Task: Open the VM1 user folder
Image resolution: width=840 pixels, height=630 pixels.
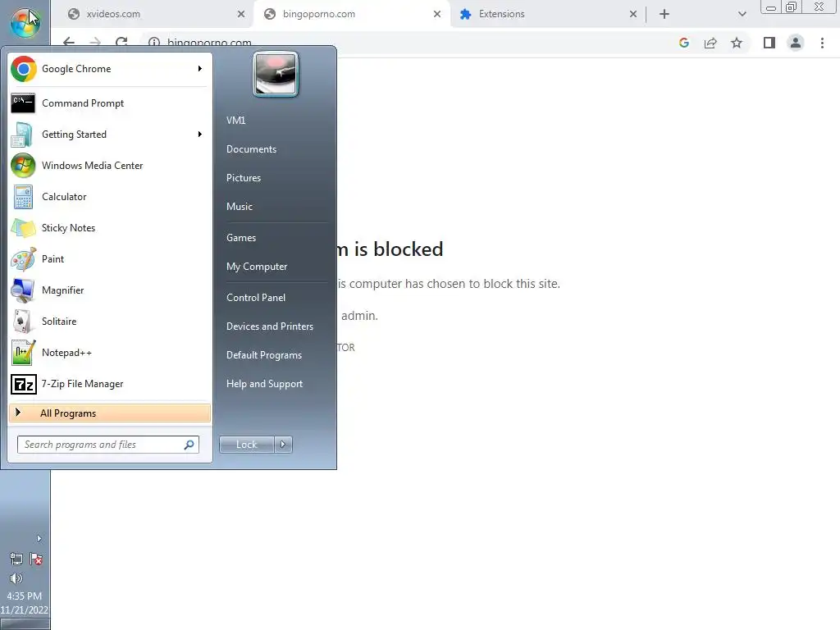Action: [235, 121]
